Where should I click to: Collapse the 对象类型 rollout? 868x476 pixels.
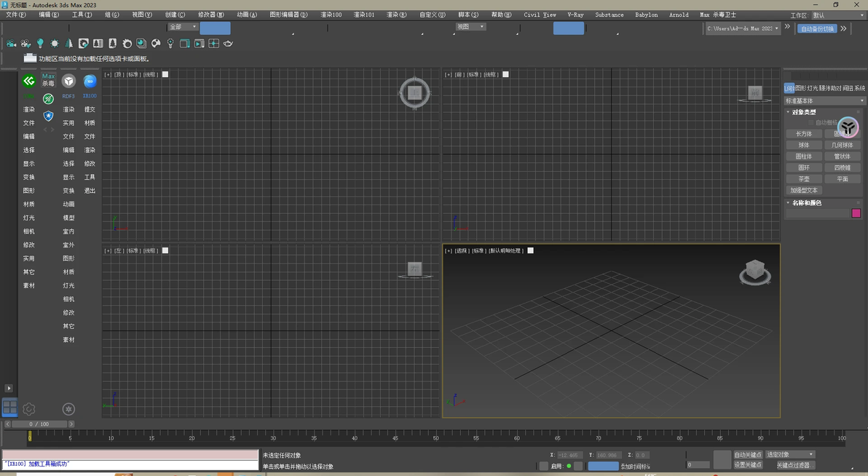point(804,112)
